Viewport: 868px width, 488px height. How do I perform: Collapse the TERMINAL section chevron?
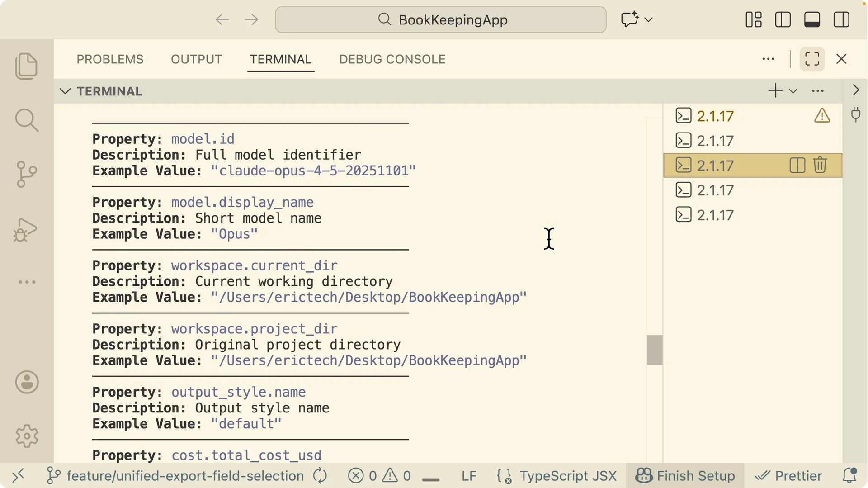coord(65,91)
